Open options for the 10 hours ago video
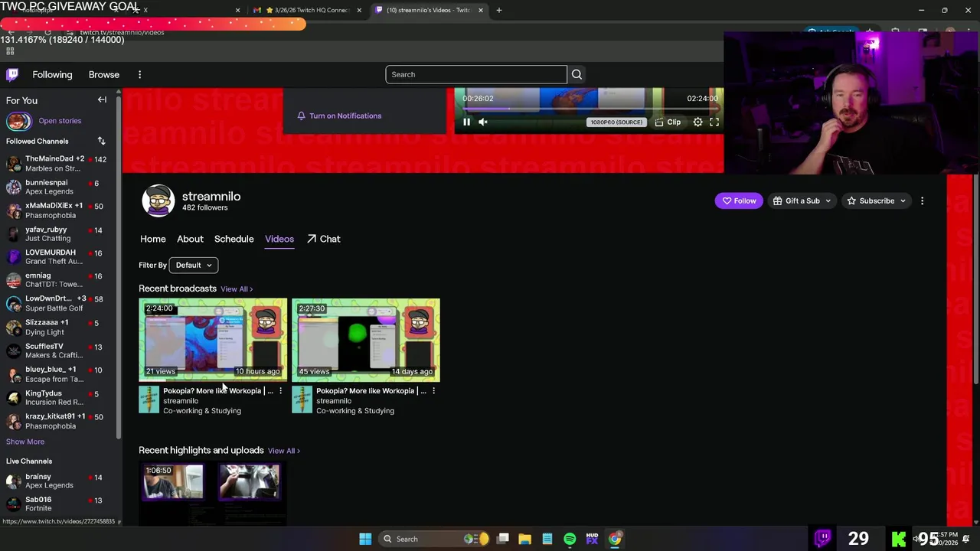The width and height of the screenshot is (980, 551). click(x=280, y=391)
